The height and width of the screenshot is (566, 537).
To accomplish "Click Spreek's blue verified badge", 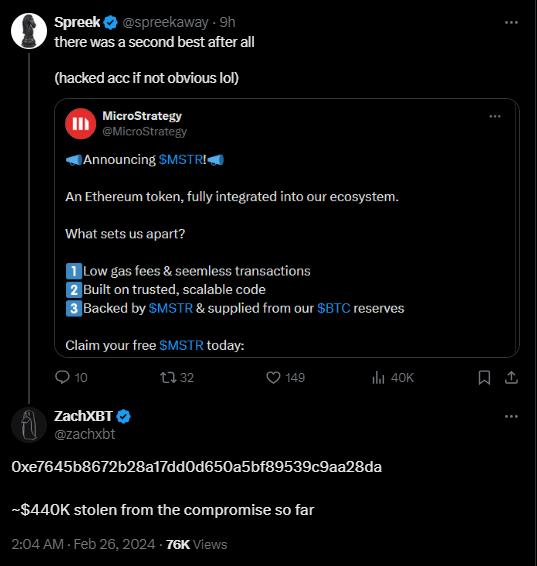I will point(110,23).
